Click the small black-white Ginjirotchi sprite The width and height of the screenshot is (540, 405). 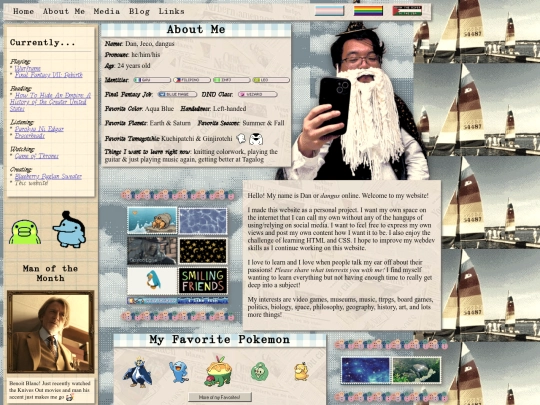(x=256, y=139)
